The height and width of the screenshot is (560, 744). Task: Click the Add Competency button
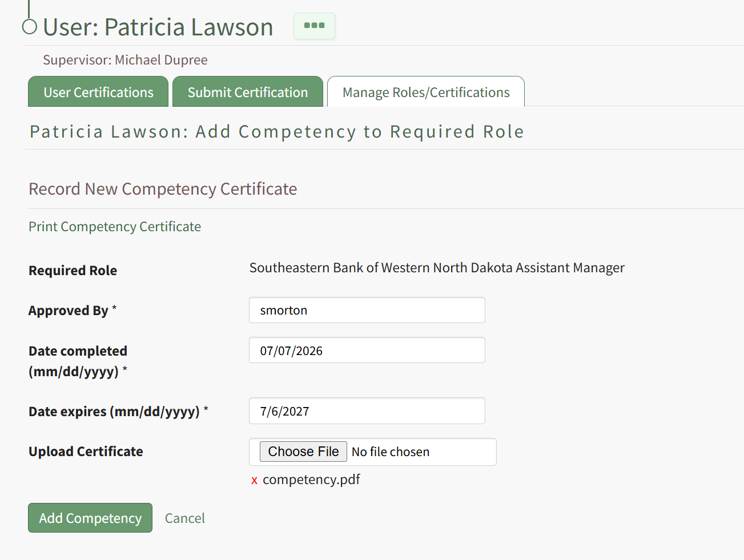pyautogui.click(x=90, y=518)
